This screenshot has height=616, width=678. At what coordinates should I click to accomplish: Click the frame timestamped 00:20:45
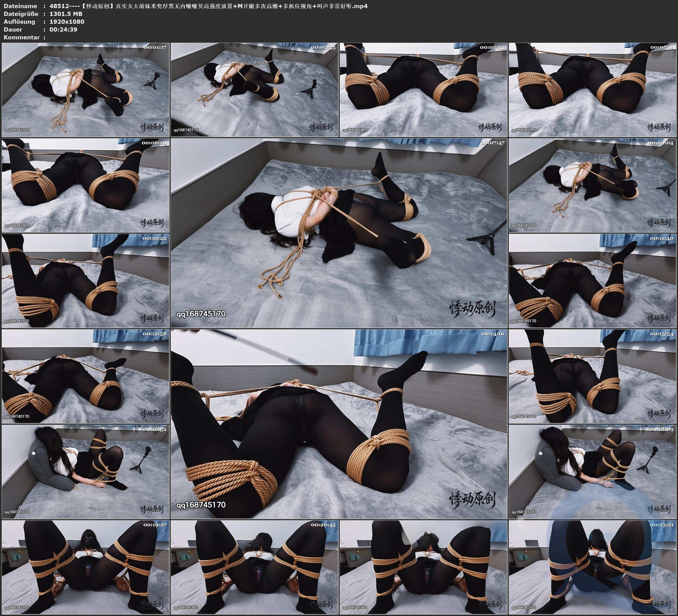click(254, 567)
